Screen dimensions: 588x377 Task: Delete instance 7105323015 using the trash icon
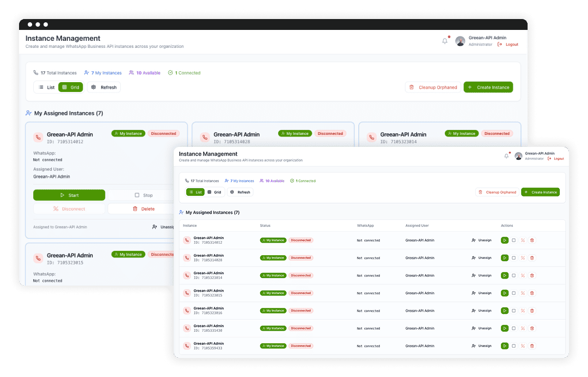click(x=532, y=293)
